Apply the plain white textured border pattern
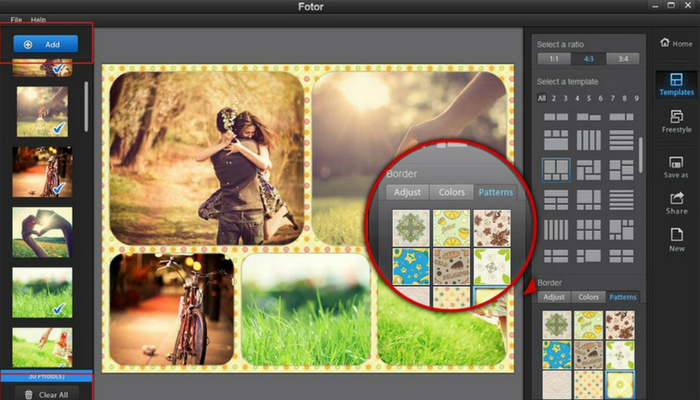 (557, 385)
